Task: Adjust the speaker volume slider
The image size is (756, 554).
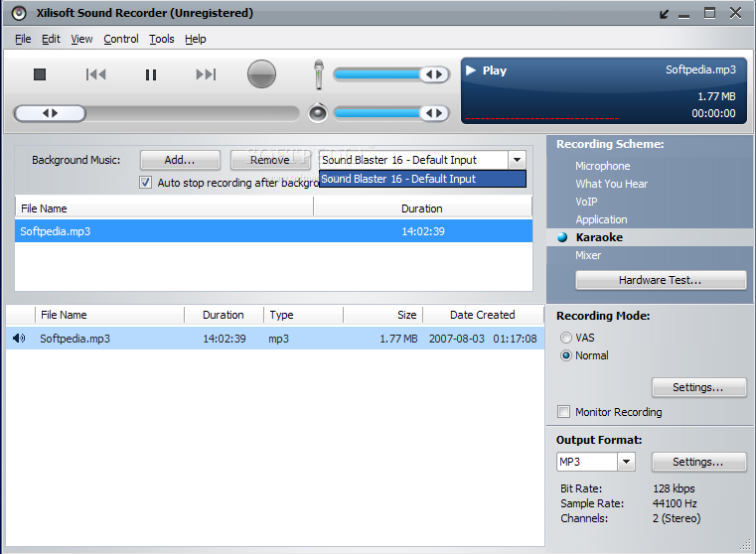Action: pos(434,113)
